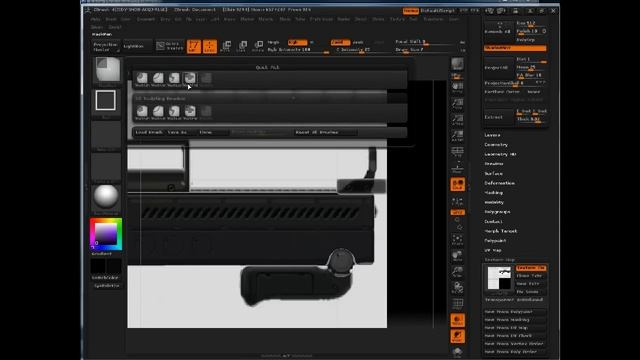
Task: Expand the Morph Target subpalette
Action: (501, 231)
